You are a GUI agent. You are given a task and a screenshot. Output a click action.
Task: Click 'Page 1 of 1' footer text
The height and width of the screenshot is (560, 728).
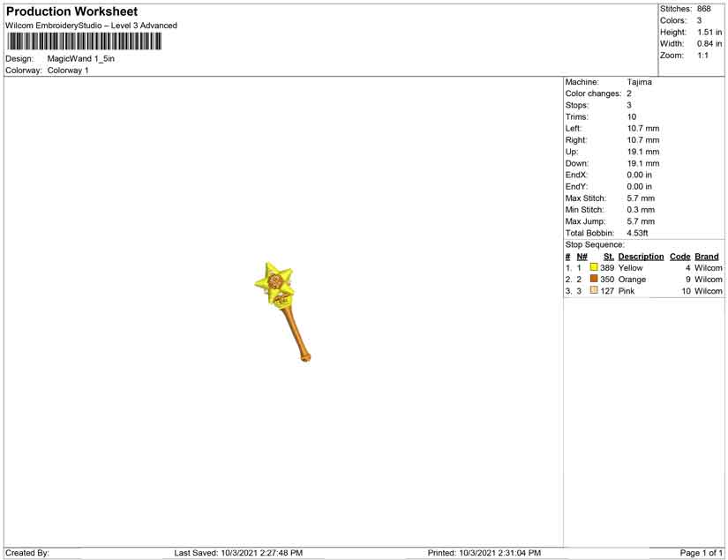click(701, 553)
